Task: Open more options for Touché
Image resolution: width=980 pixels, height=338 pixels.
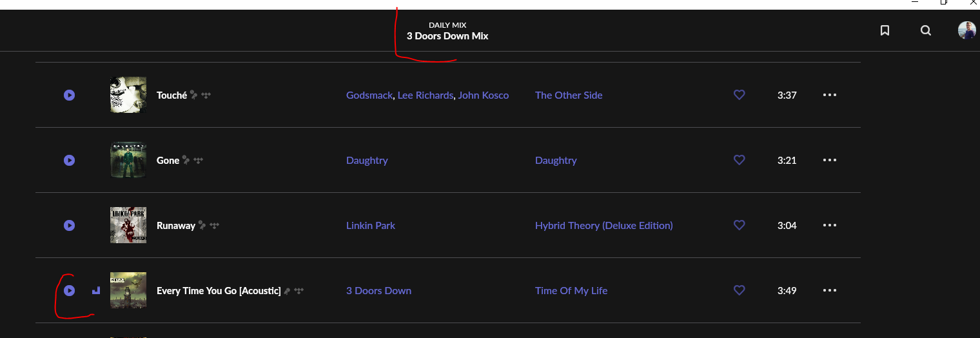Action: 830,95
